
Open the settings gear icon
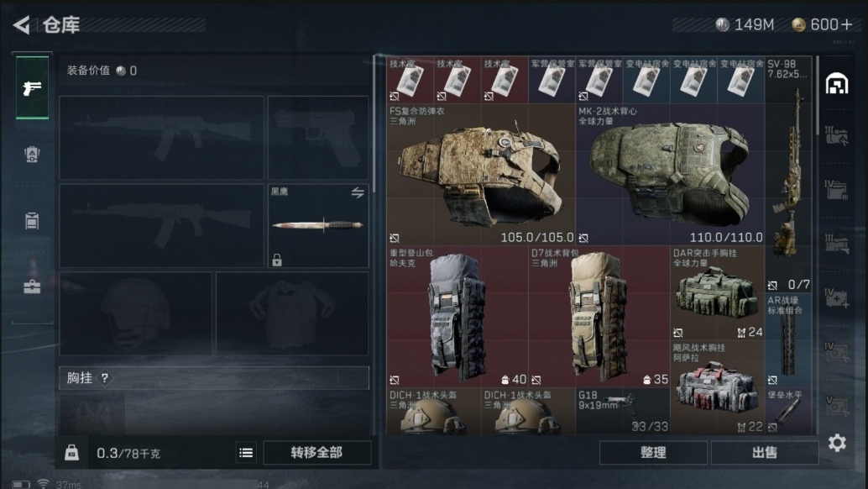(837, 443)
